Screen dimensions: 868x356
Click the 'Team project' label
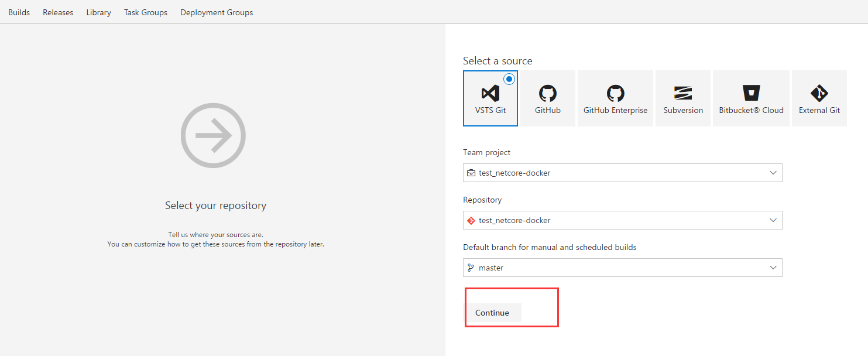(487, 152)
